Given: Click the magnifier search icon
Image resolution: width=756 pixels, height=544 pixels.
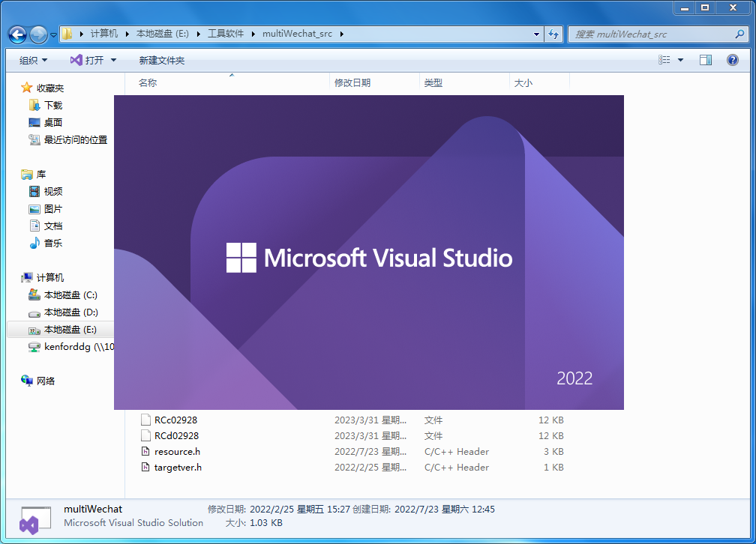Looking at the screenshot, I should [739, 34].
